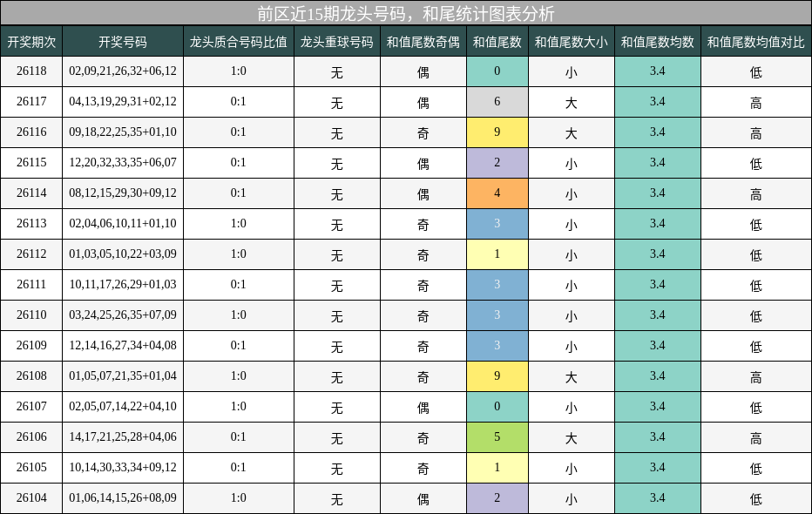812x514 pixels.
Task: Click draw numbers 02,05,07,14,22+04,10
Action: [123, 406]
